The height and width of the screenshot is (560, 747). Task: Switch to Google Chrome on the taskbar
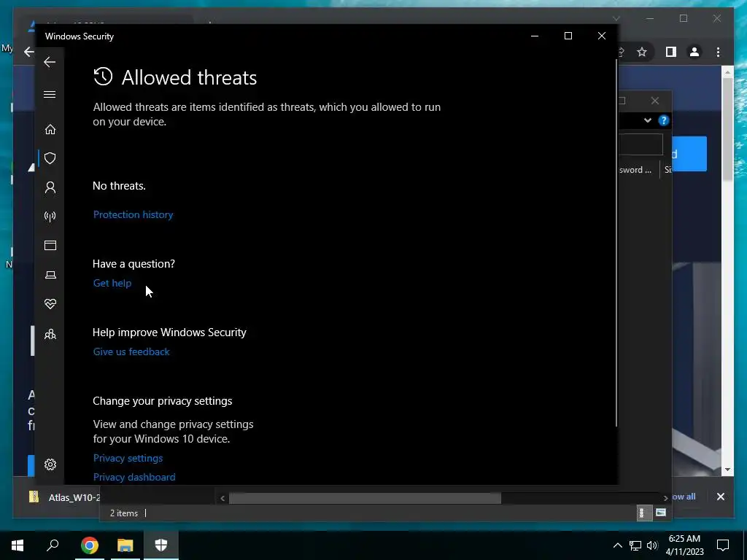(89, 545)
